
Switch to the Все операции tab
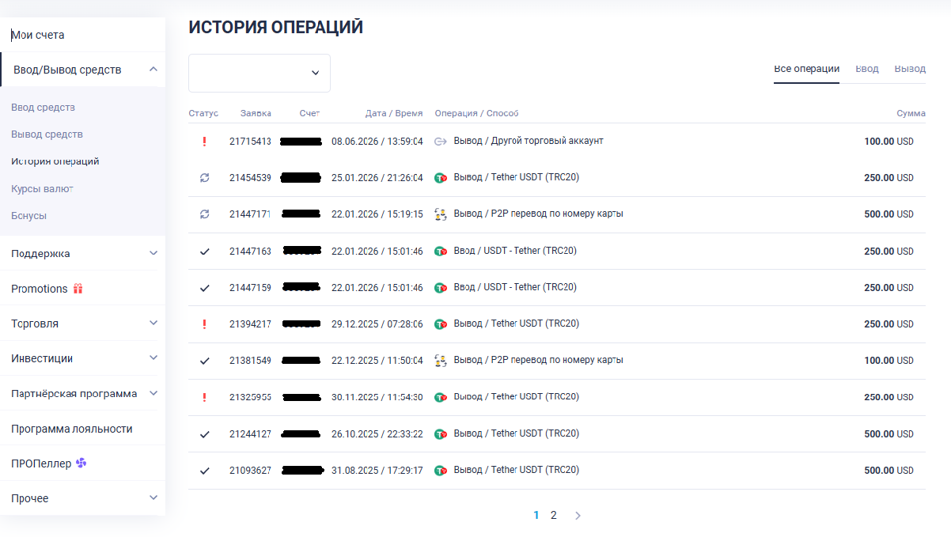(x=806, y=69)
